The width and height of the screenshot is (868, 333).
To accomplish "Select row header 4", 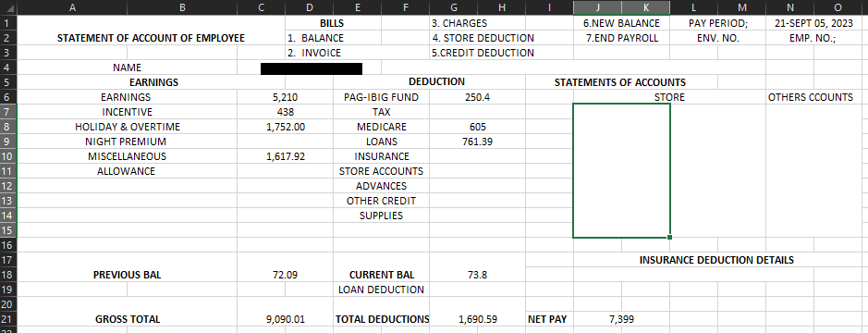I will [x=9, y=68].
